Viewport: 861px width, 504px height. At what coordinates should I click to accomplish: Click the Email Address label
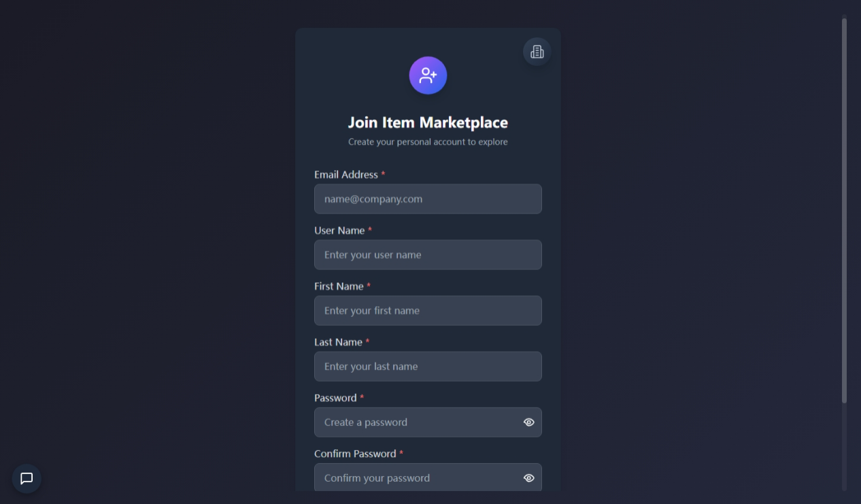coord(345,175)
